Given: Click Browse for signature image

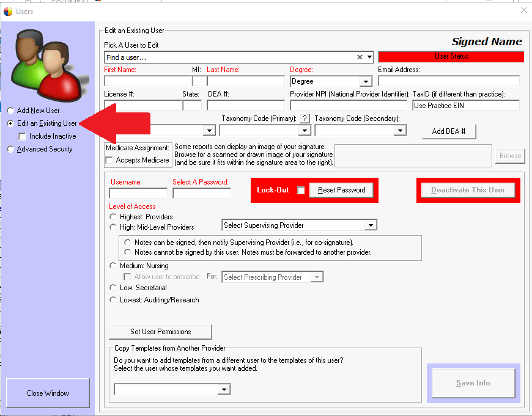Looking at the screenshot, I should [510, 156].
